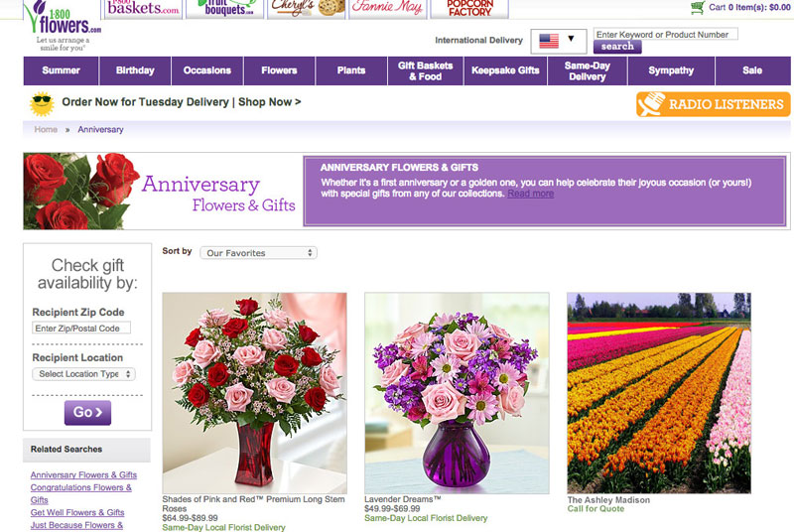Select Sympathy in the navigation bar
Screen dimensions: 794x532
coord(671,70)
